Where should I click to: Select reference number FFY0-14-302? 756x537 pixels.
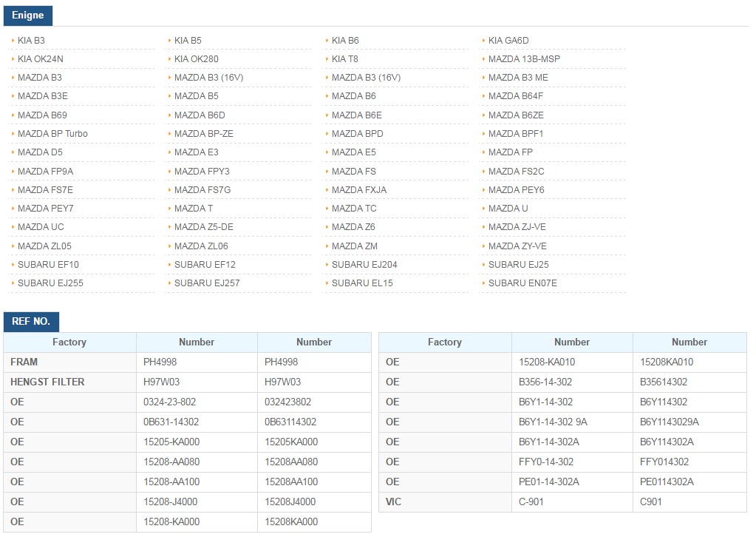[546, 462]
